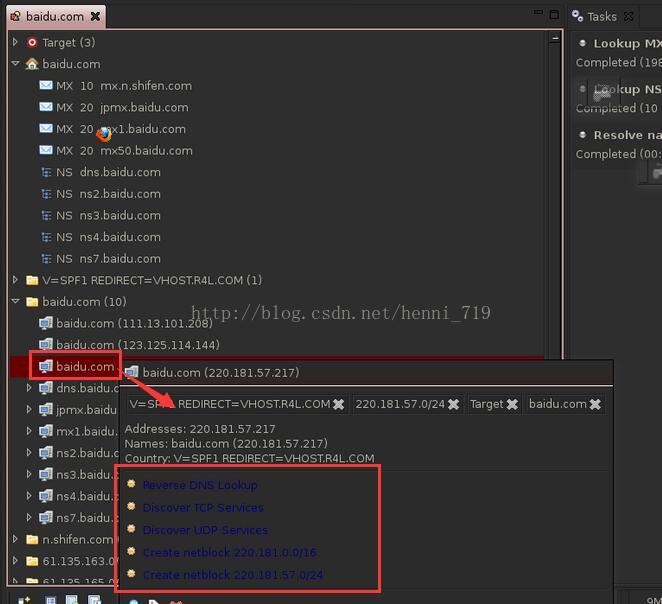Collapse the baidu.com (10) folder
Viewport: 662px width, 604px height.
pyautogui.click(x=16, y=301)
